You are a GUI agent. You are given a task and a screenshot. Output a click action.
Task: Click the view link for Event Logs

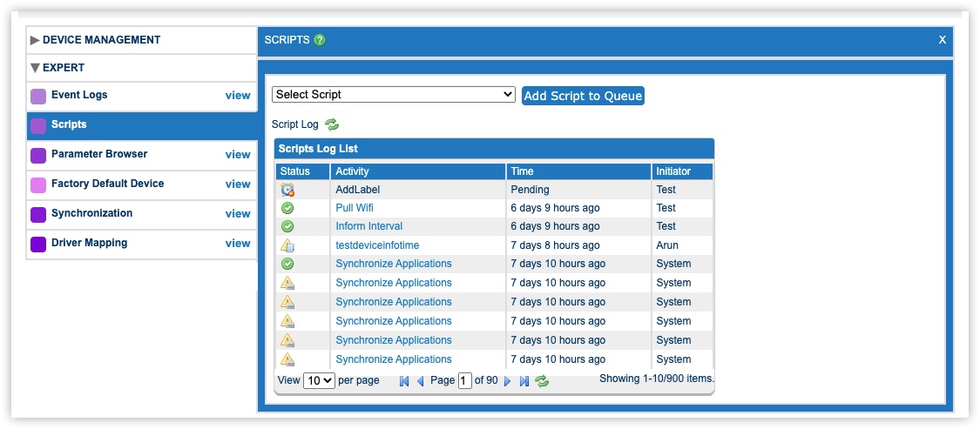pos(238,96)
